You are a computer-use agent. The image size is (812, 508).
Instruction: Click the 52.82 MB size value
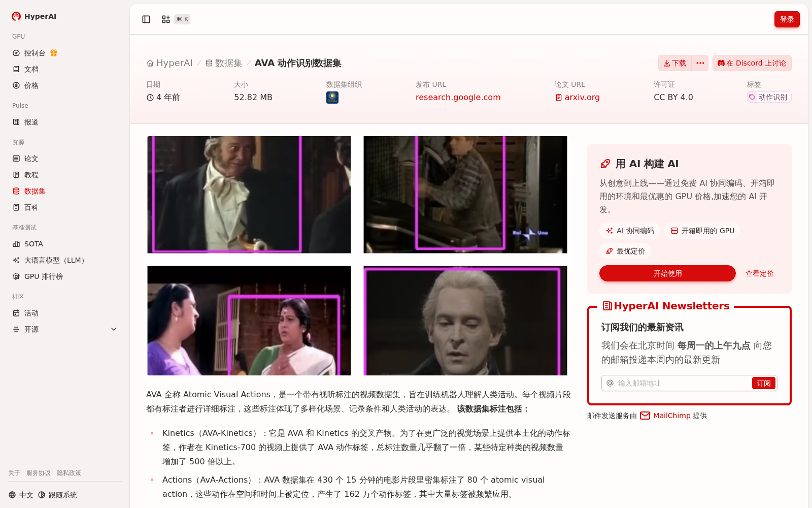(x=253, y=97)
